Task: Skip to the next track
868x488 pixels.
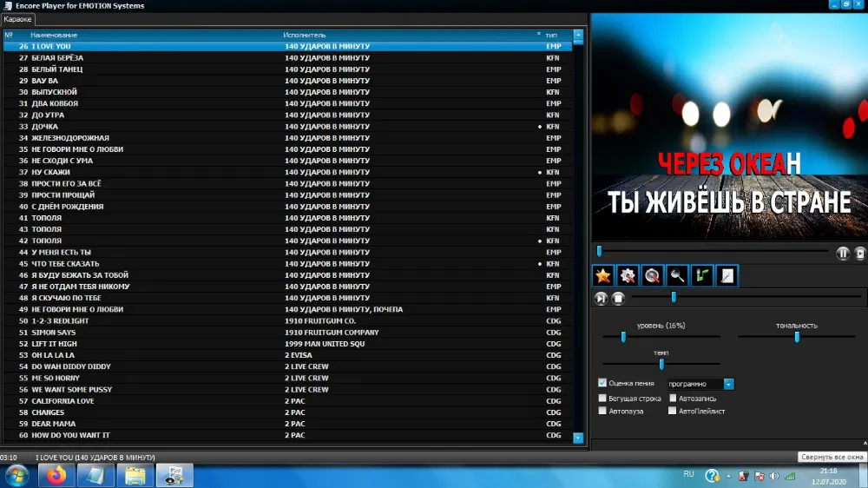Action: (x=601, y=299)
